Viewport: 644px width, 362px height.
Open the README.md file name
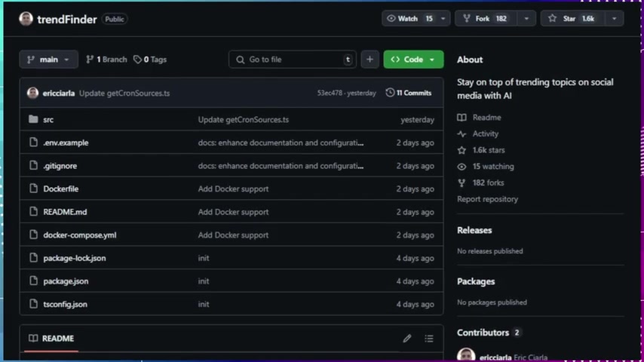[x=65, y=212]
